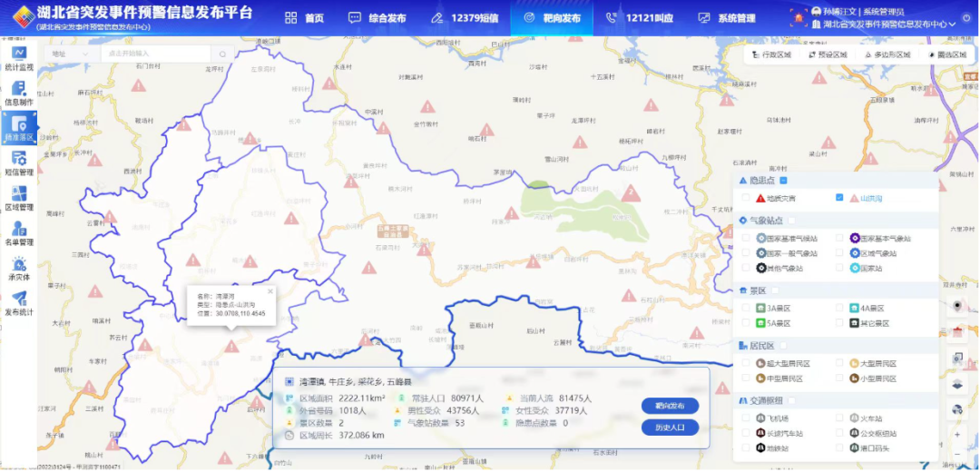Uncheck the 山洪沟 checkbox

click(x=839, y=198)
